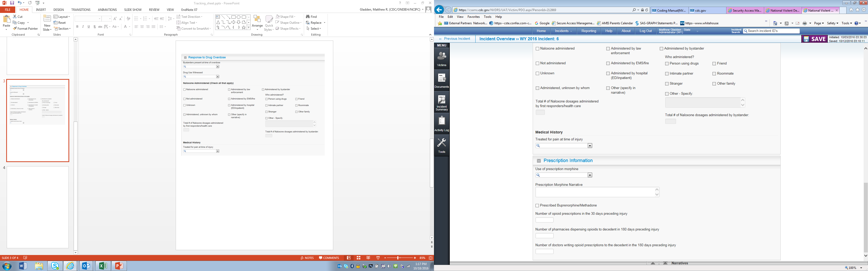The width and height of the screenshot is (868, 271).
Task: Open the browser Page command dropdown
Action: [x=819, y=23]
